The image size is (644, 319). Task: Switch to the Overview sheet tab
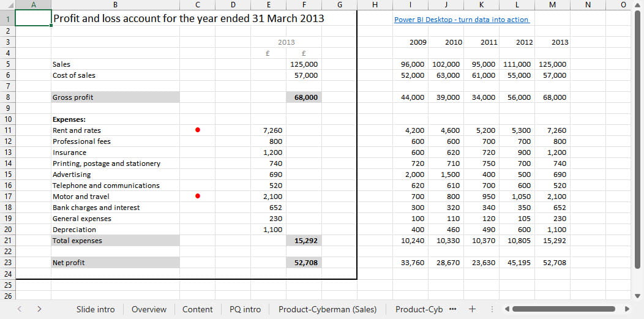pos(149,309)
